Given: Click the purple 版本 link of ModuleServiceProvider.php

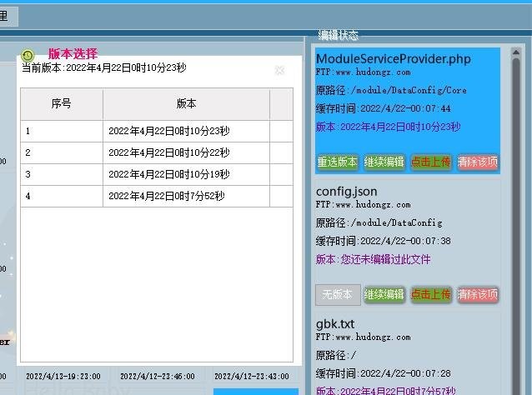Looking at the screenshot, I should coord(388,127).
